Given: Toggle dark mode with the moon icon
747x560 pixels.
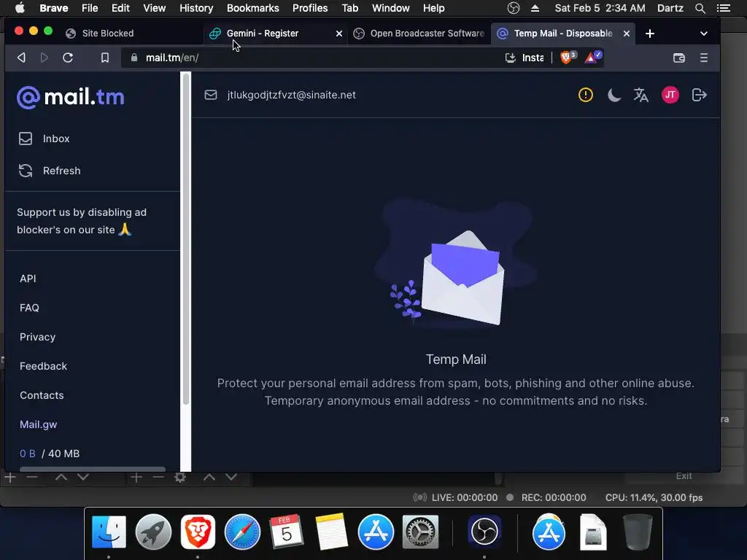Looking at the screenshot, I should [x=614, y=96].
